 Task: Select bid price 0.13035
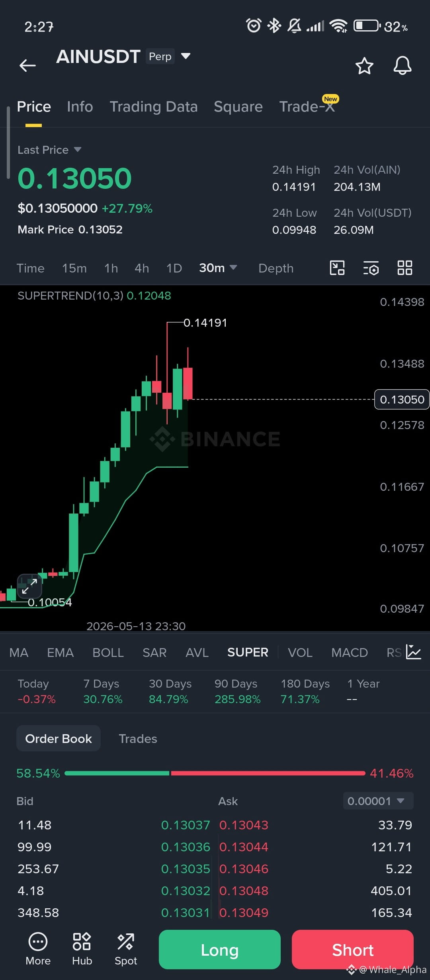point(185,869)
